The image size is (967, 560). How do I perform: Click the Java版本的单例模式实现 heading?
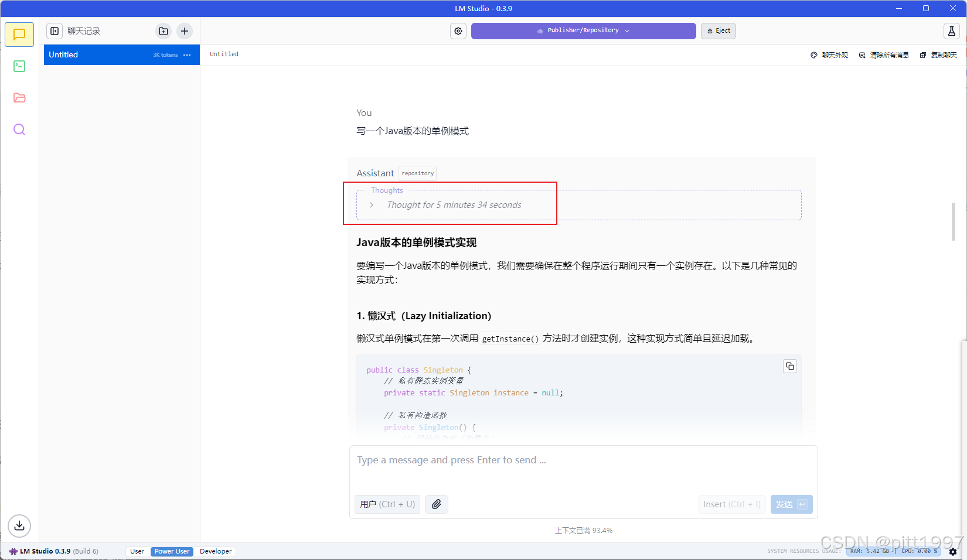[416, 243]
